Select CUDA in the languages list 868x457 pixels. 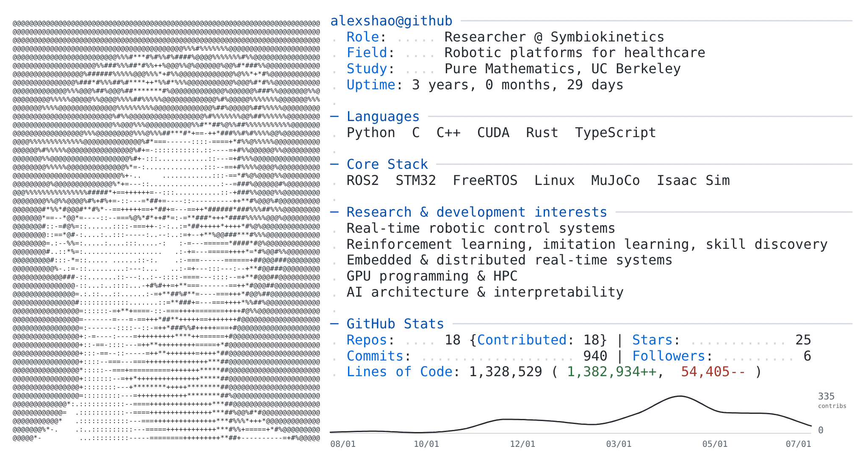(x=493, y=132)
